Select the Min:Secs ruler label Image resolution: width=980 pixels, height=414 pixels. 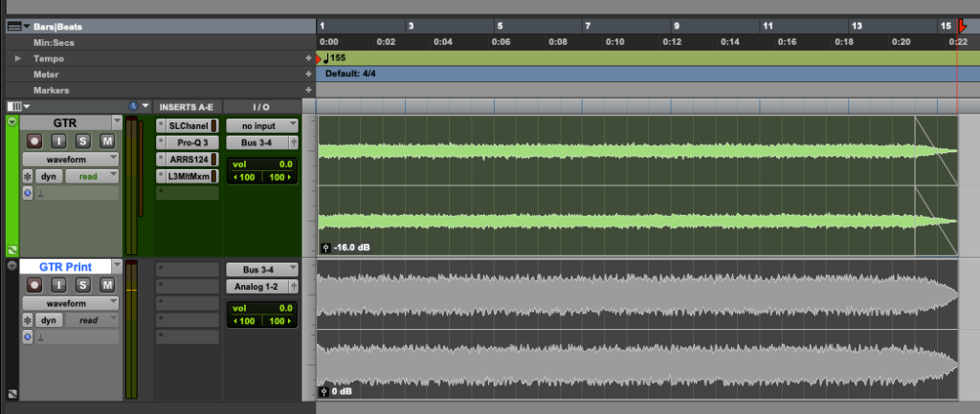click(x=54, y=42)
